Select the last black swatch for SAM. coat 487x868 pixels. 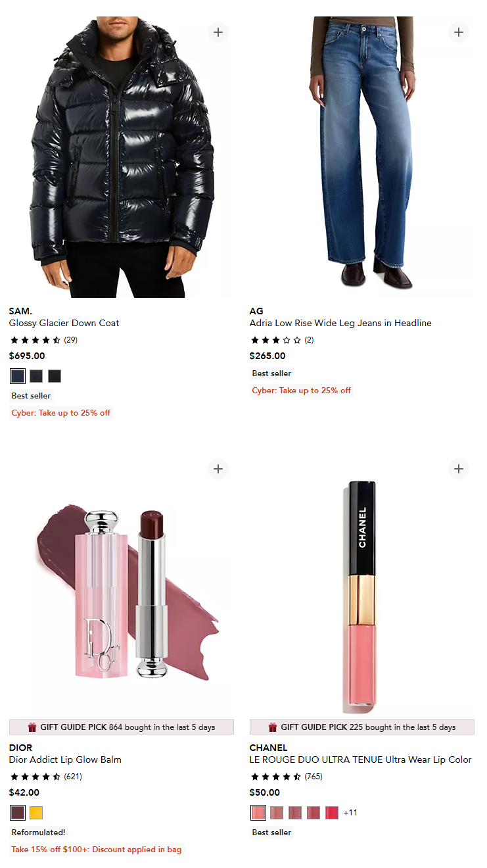(x=55, y=376)
